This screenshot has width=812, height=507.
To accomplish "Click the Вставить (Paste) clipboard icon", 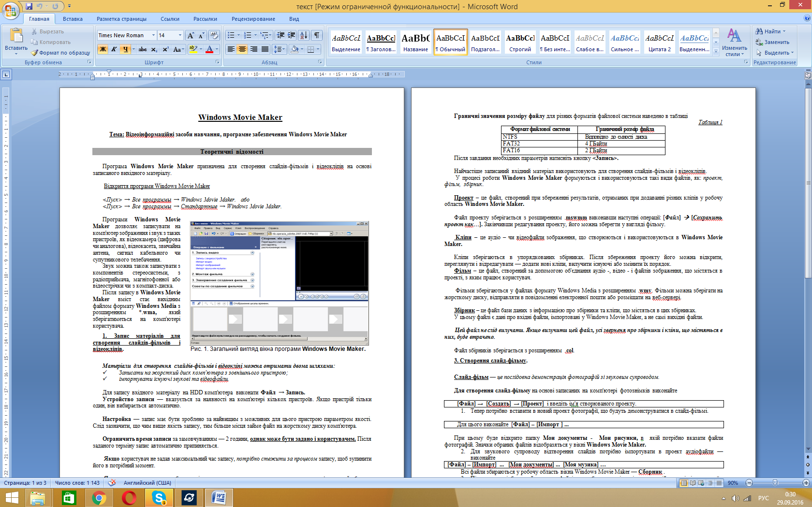I will tap(16, 36).
